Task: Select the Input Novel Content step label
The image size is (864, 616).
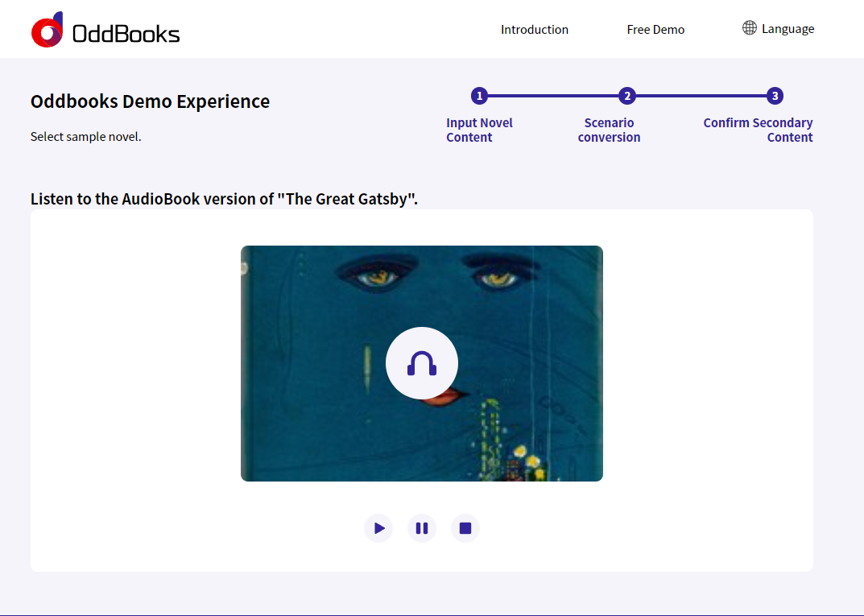Action: point(479,130)
